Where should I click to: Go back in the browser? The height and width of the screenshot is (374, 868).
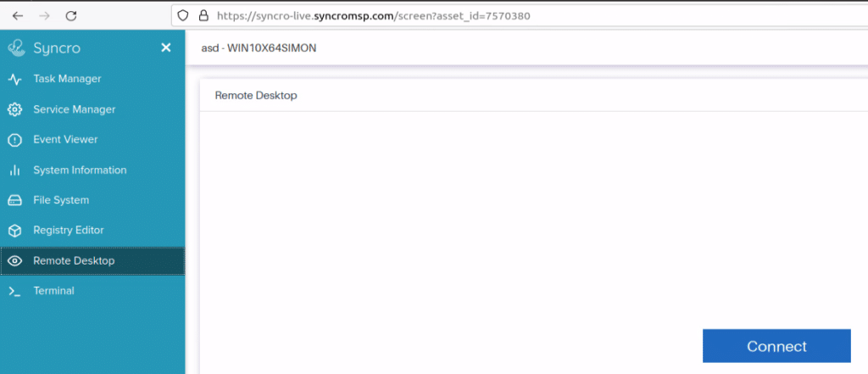tap(18, 16)
